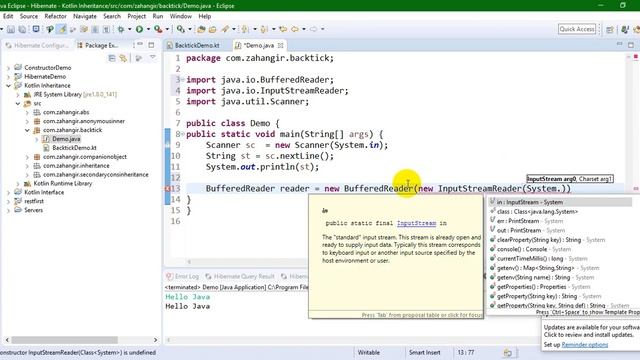
Task: Click the Debug bug toolbar icon
Action: 121,29
